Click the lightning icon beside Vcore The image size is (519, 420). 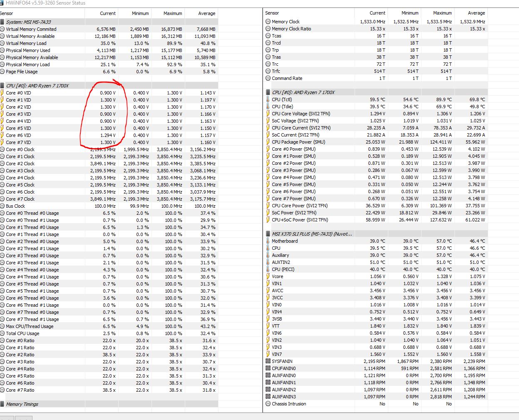(x=268, y=276)
